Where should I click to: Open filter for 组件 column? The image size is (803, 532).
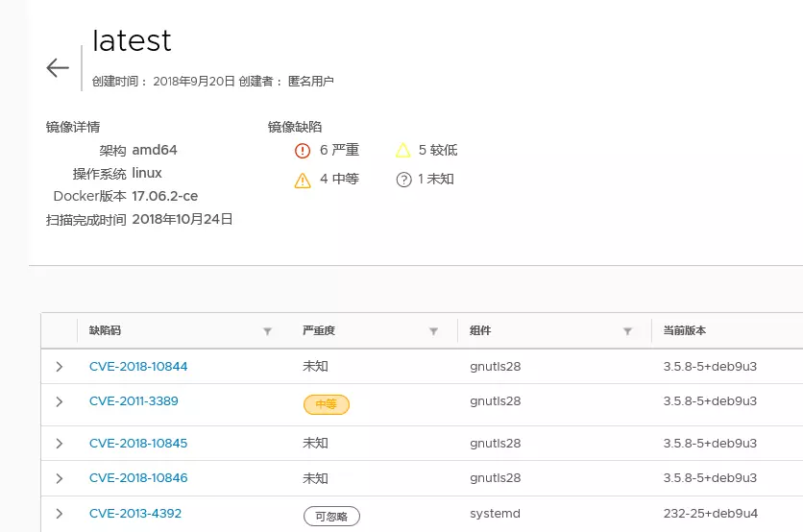[x=627, y=331]
